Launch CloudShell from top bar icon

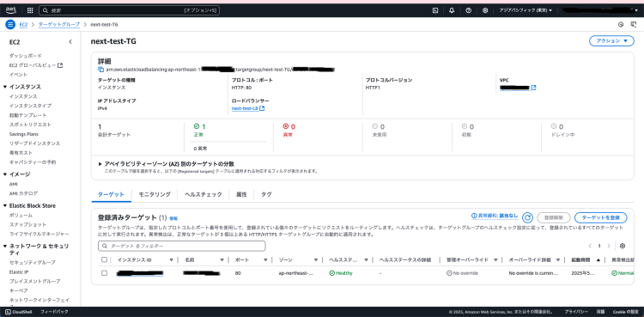435,10
